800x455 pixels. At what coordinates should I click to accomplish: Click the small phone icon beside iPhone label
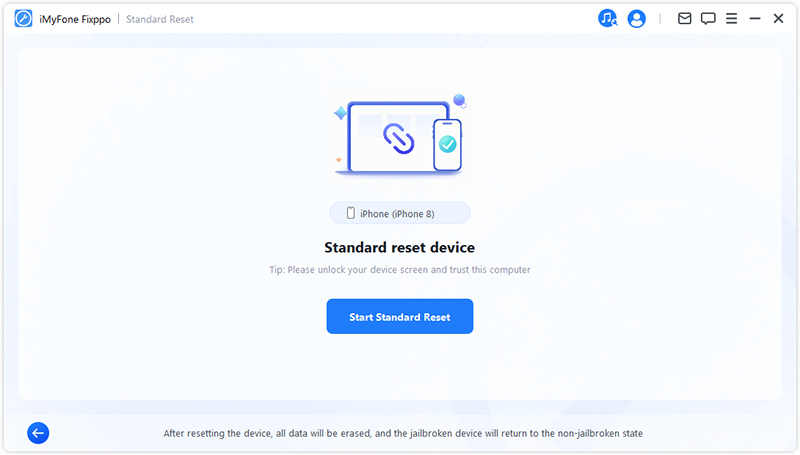coord(351,213)
